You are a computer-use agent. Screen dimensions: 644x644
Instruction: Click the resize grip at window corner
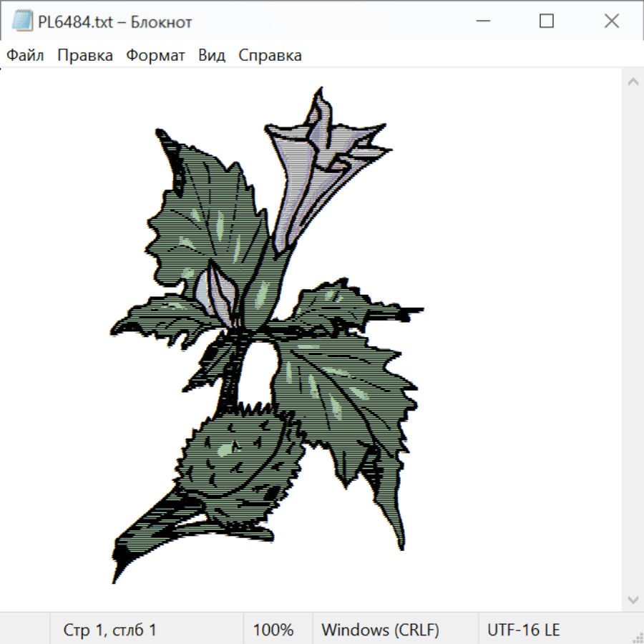(x=638, y=638)
